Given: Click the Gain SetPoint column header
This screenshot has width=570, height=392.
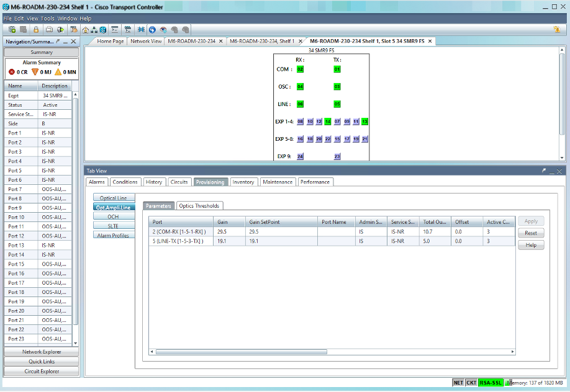Looking at the screenshot, I should click(x=281, y=222).
